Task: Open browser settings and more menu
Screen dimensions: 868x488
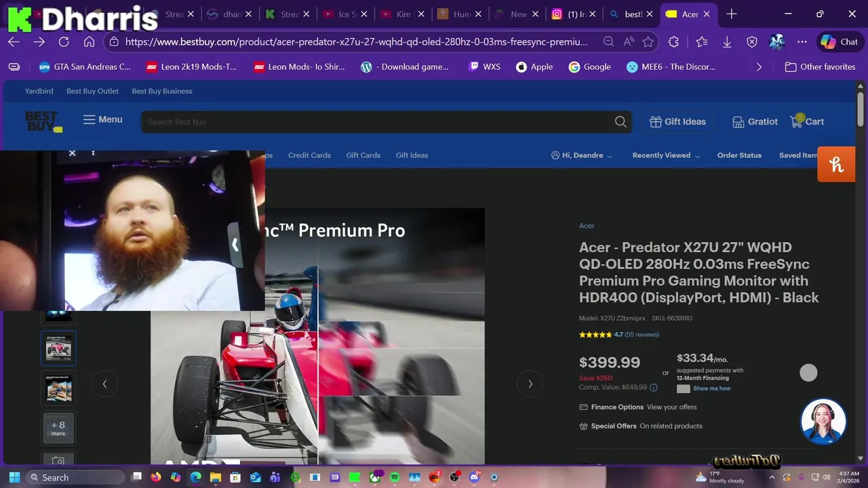Action: [802, 42]
